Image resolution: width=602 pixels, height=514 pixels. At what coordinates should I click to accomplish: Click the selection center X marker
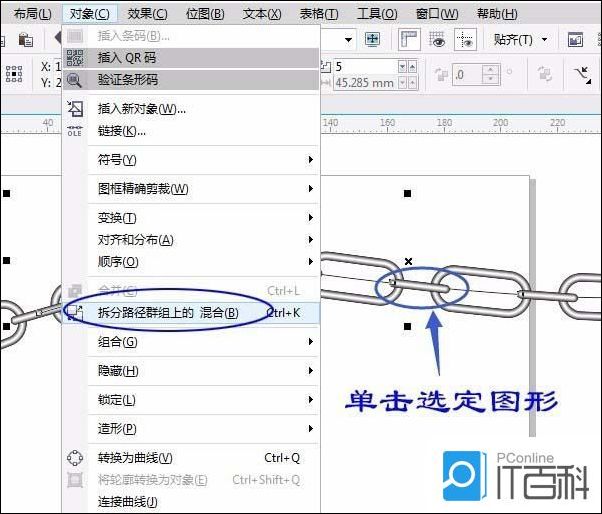tap(408, 261)
